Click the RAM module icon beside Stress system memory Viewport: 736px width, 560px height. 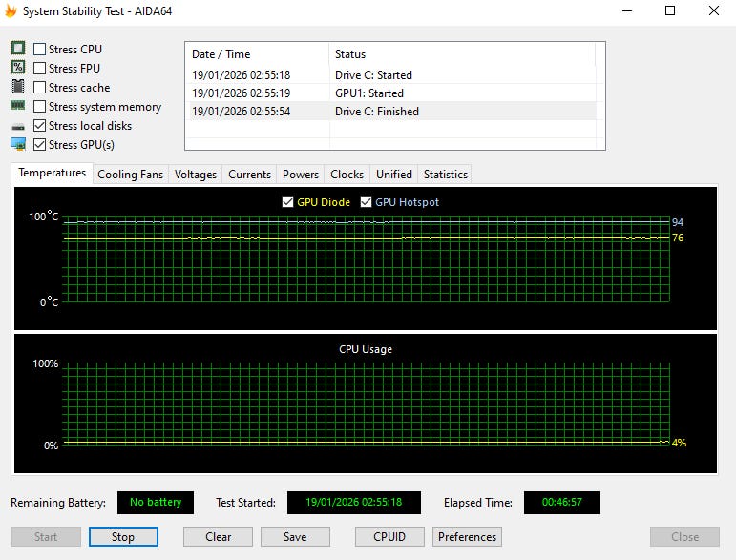(18, 106)
